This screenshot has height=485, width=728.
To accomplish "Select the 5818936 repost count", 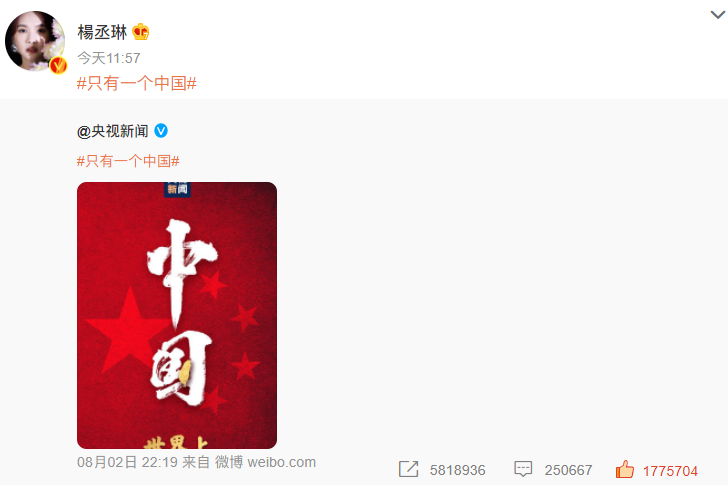I will point(458,470).
